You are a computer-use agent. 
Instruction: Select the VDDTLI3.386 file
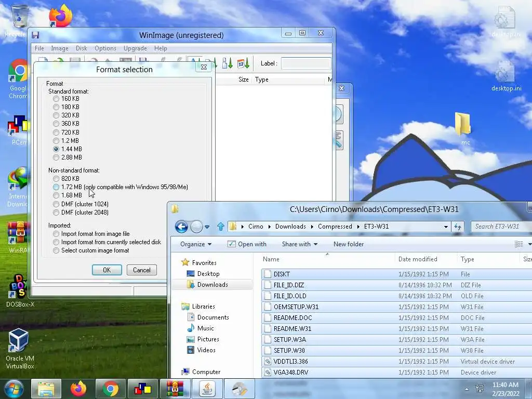396,362
